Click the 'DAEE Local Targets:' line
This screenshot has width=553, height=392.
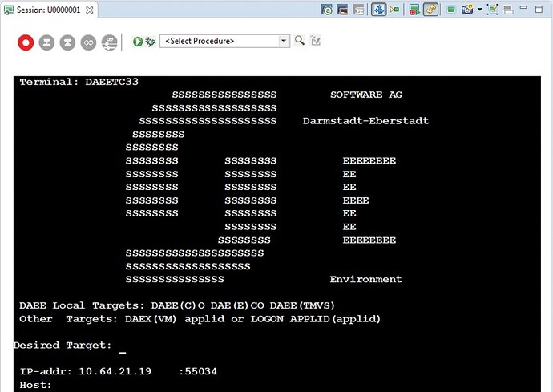coord(177,305)
